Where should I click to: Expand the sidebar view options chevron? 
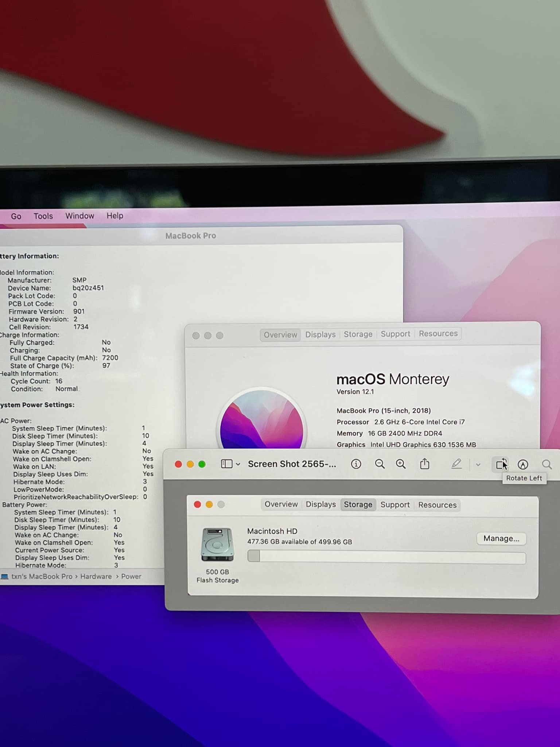[238, 464]
